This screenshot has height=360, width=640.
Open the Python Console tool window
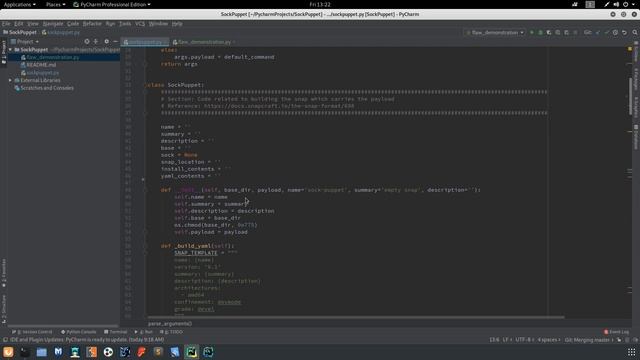(x=78, y=332)
